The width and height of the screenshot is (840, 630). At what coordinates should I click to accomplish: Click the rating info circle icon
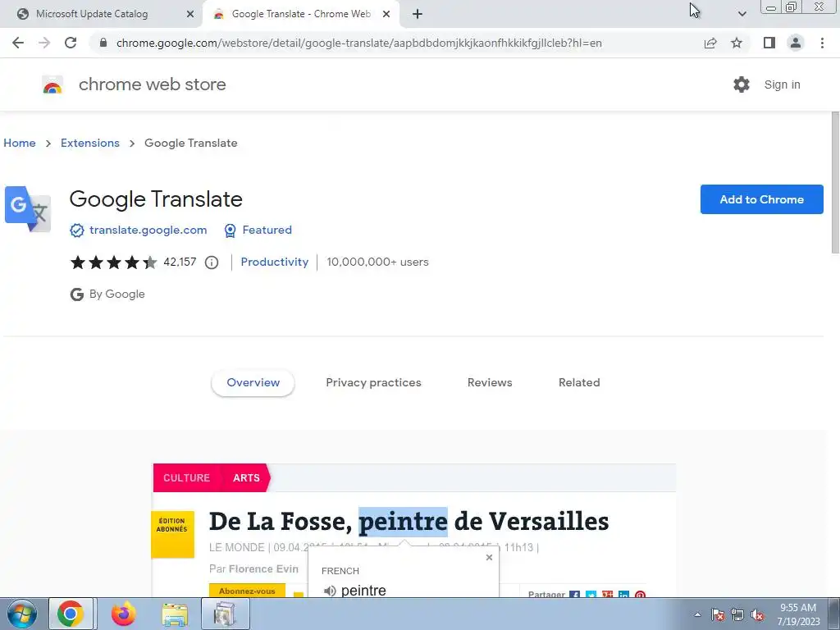(x=212, y=262)
